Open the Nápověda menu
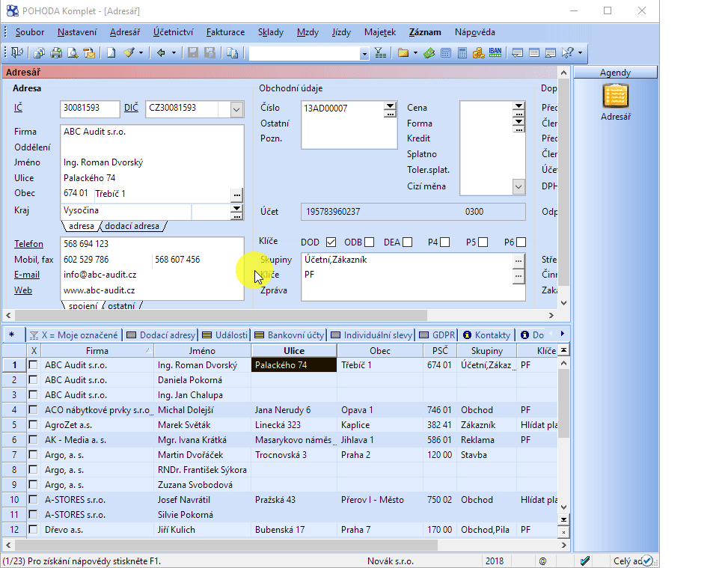728x568 pixels. point(474,32)
